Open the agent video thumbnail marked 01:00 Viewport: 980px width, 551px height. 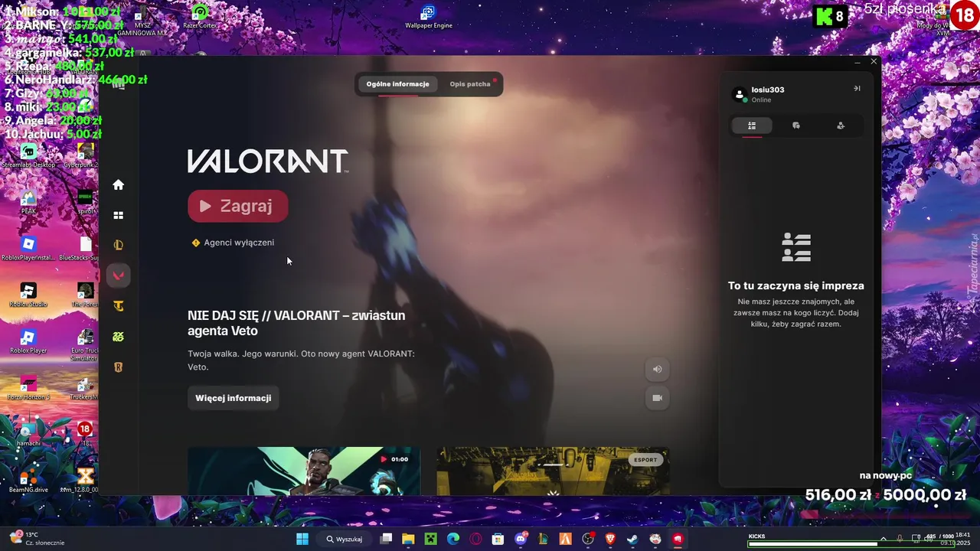click(x=304, y=471)
